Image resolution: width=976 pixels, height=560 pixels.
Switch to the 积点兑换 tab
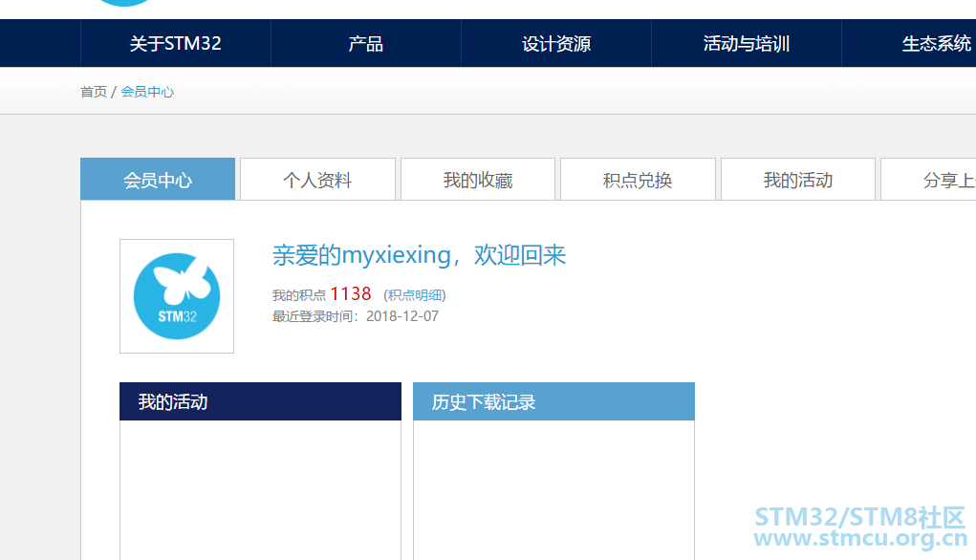coord(638,180)
